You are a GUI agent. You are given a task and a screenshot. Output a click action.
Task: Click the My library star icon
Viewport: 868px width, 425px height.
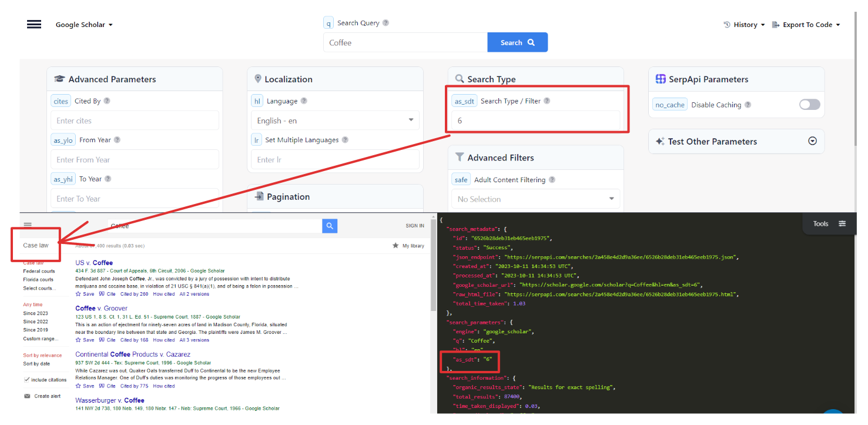tap(395, 245)
